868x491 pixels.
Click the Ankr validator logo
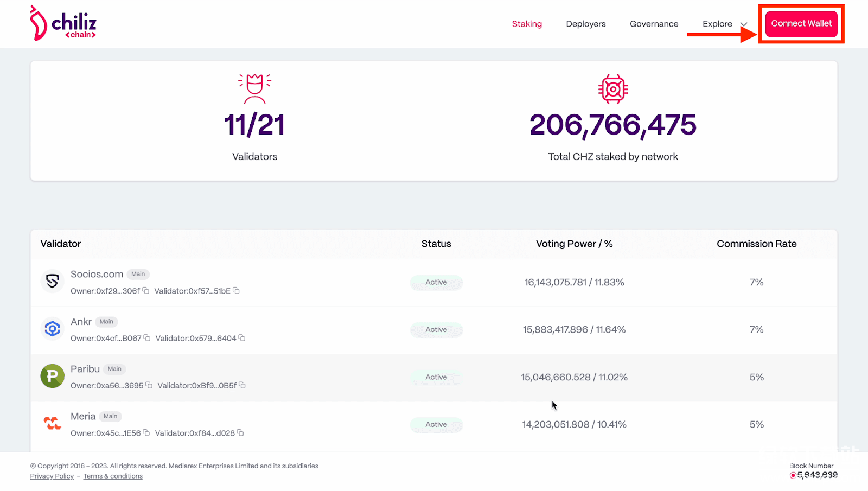coord(52,329)
